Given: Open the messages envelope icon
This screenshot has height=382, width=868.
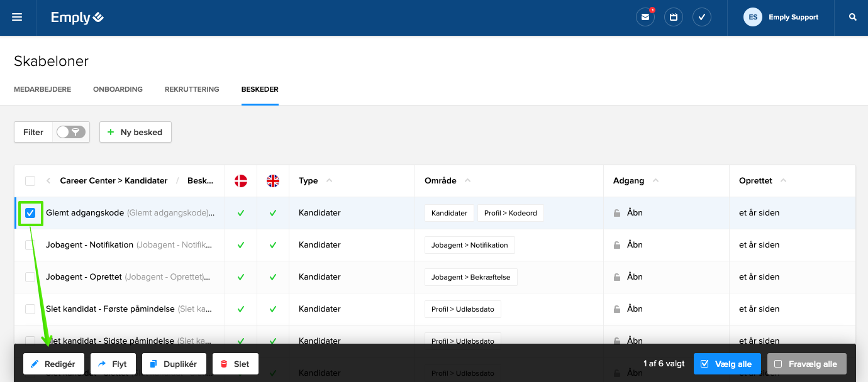Looking at the screenshot, I should [x=645, y=18].
